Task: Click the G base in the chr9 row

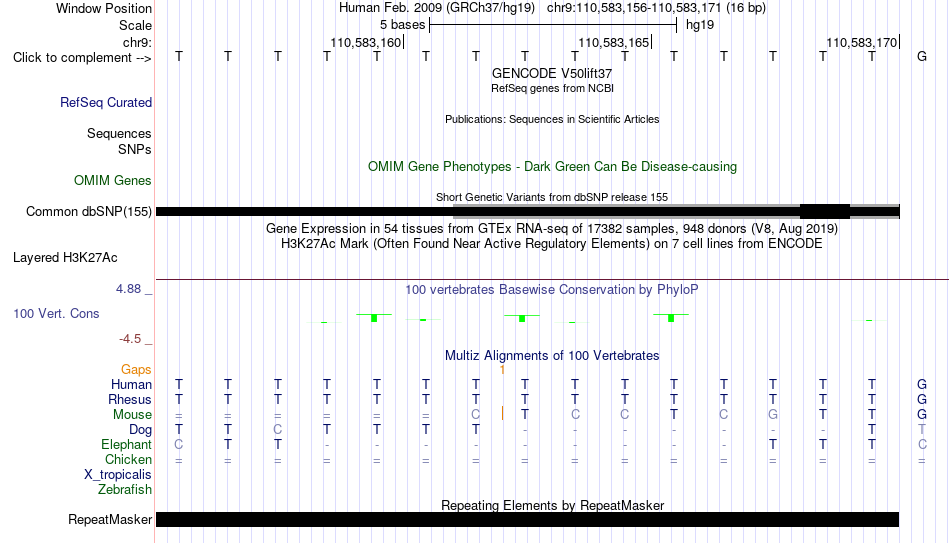Action: [922, 56]
